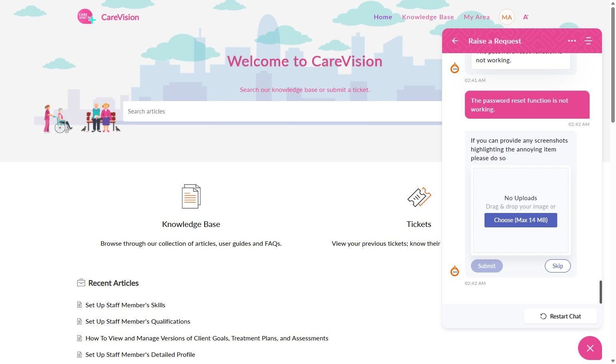
Task: Click the Knowledge Base description text
Action: click(x=191, y=243)
